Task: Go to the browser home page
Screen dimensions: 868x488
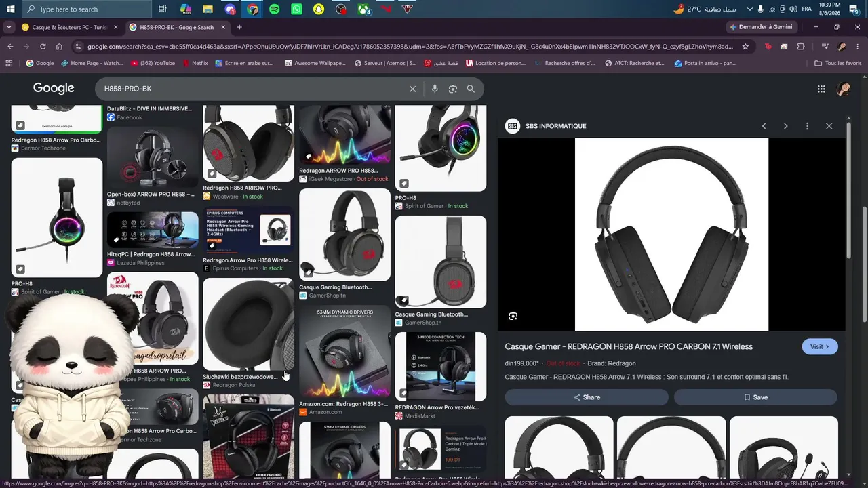Action: click(x=59, y=47)
